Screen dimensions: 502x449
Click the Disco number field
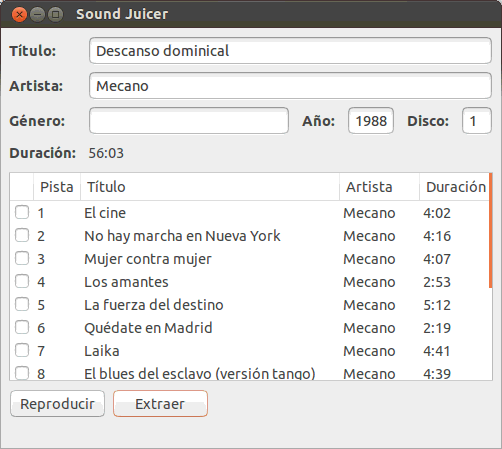pyautogui.click(x=477, y=121)
